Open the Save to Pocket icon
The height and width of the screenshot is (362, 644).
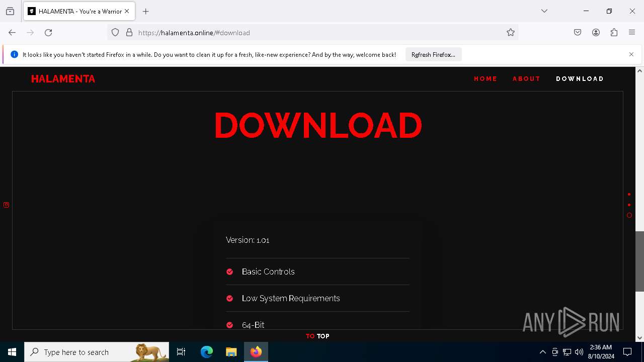click(x=578, y=33)
